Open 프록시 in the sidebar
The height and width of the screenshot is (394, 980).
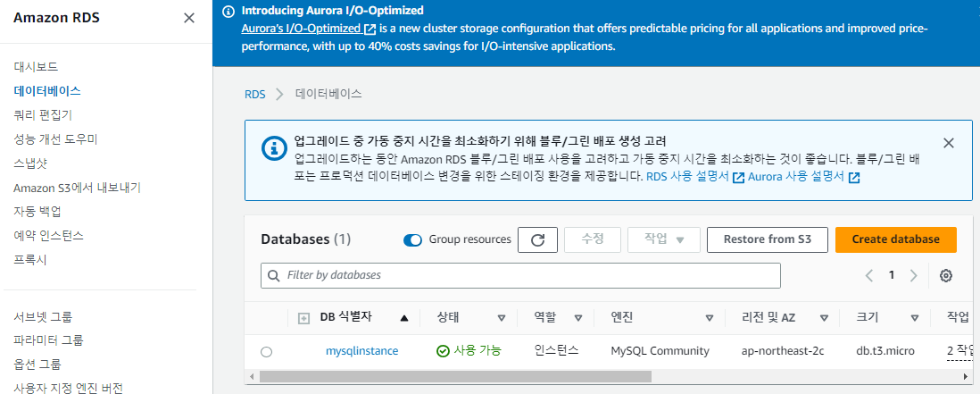point(30,259)
